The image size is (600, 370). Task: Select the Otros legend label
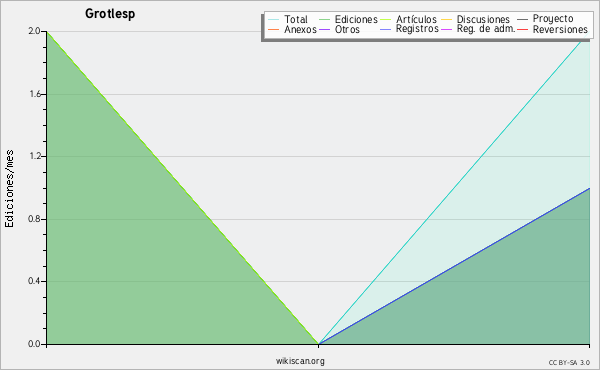[x=347, y=29]
